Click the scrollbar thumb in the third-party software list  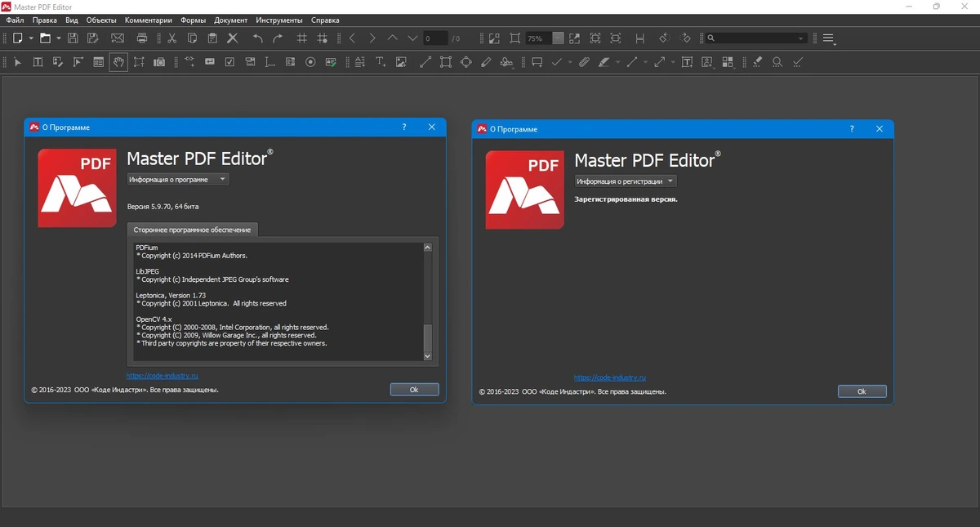click(x=427, y=337)
